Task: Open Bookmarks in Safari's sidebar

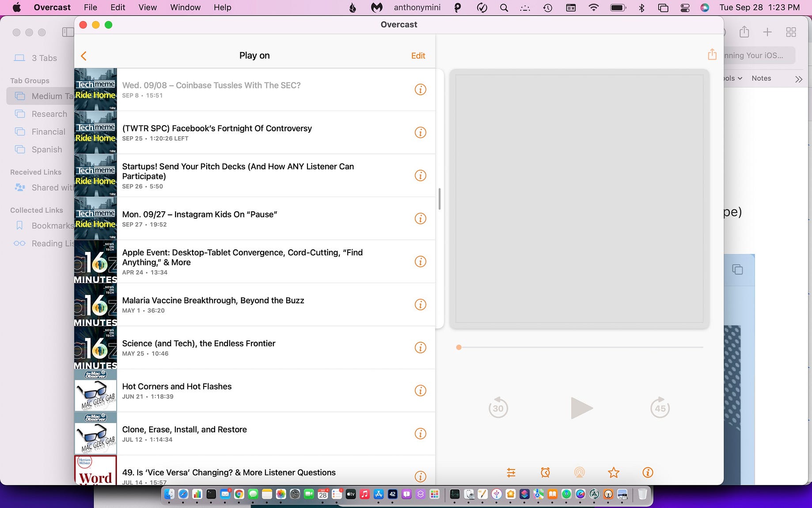Action: pyautogui.click(x=44, y=226)
